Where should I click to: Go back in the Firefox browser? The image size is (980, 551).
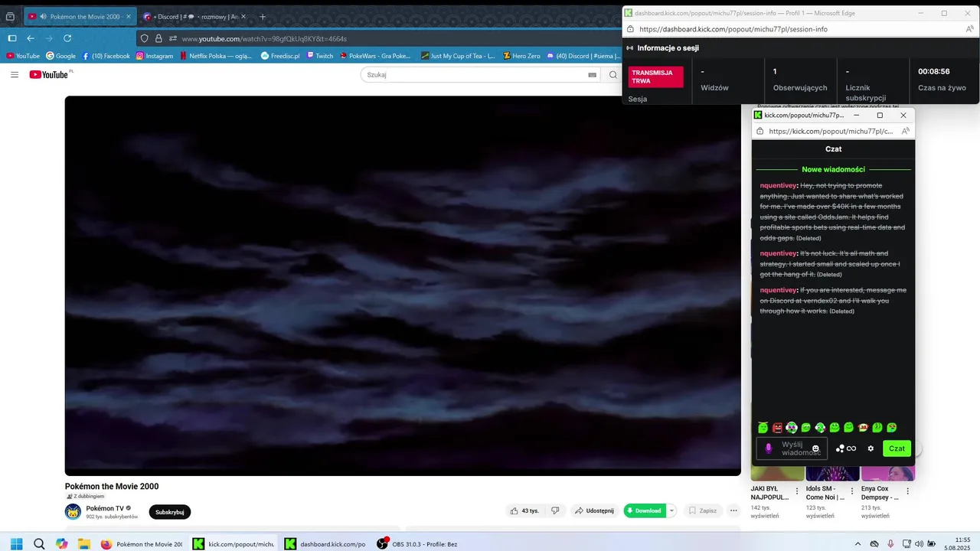[31, 38]
